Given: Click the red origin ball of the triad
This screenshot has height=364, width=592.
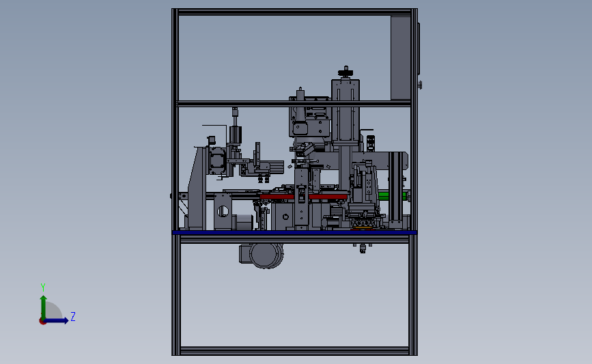Looking at the screenshot, I should pyautogui.click(x=42, y=322).
